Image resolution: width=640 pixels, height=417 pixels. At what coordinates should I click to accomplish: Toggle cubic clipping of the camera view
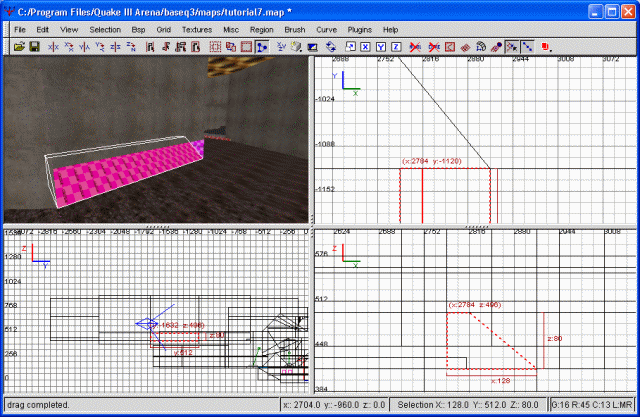[312, 47]
